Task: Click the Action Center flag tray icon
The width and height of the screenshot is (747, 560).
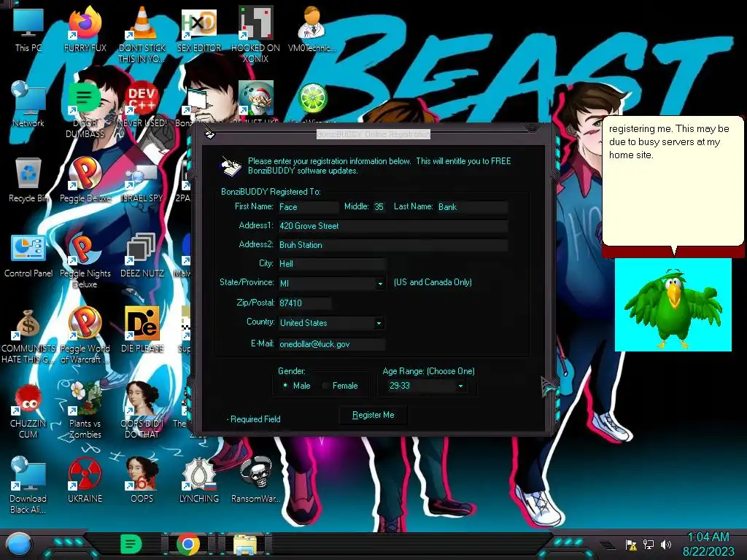Action: point(631,544)
